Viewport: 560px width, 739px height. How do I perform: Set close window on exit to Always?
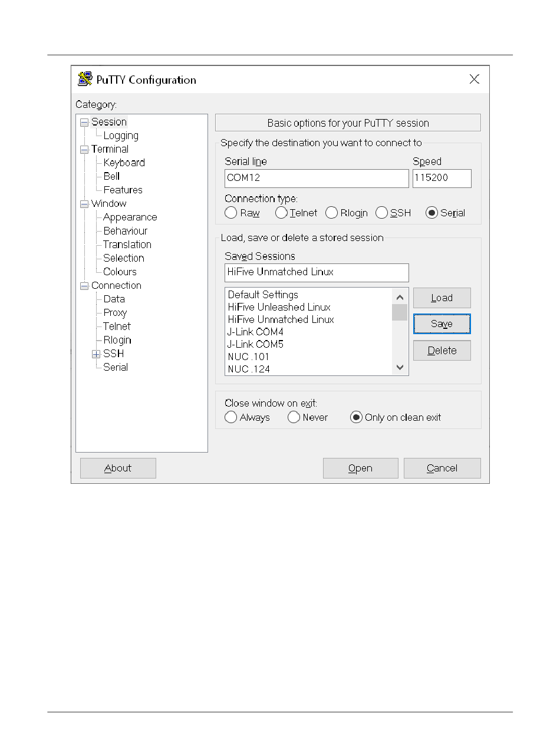[x=231, y=417]
